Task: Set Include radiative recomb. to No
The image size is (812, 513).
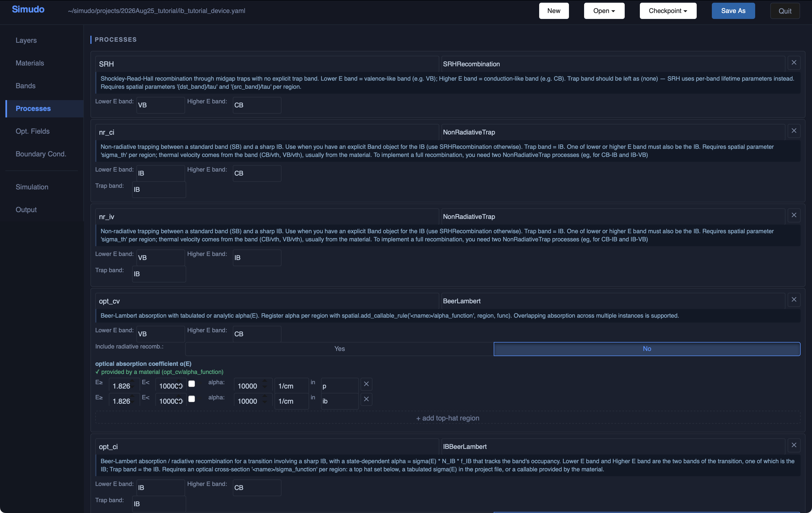Action: (647, 349)
